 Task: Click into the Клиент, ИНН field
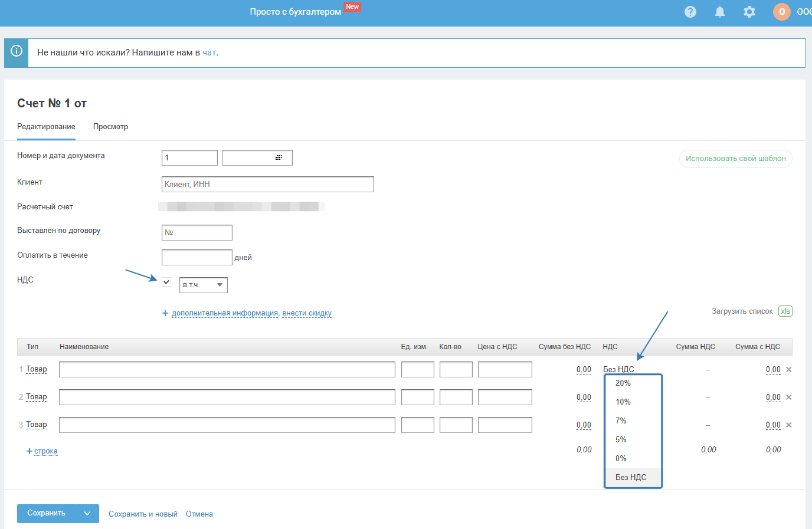(x=267, y=185)
